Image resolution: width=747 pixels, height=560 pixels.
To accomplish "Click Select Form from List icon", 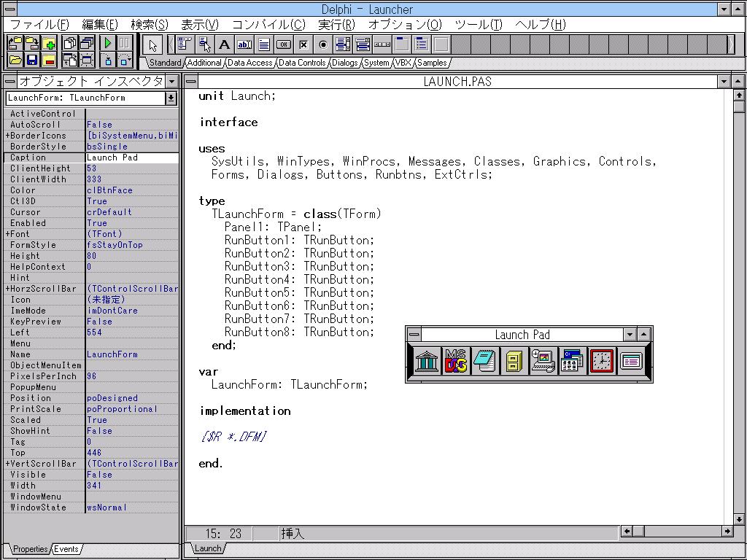I will (x=88, y=43).
